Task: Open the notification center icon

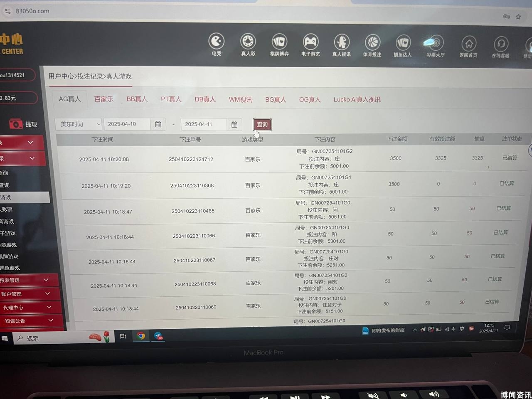Action: [x=507, y=328]
